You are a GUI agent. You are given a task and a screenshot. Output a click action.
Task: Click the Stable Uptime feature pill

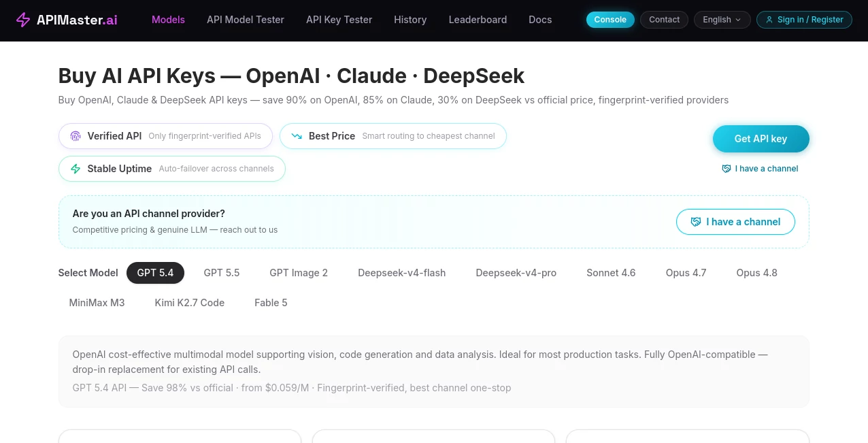click(172, 169)
